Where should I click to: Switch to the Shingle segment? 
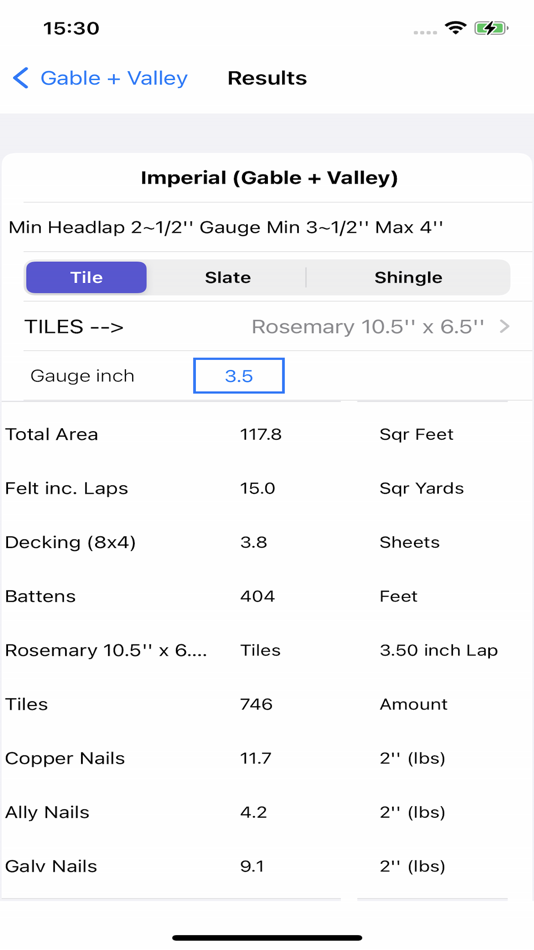408,277
